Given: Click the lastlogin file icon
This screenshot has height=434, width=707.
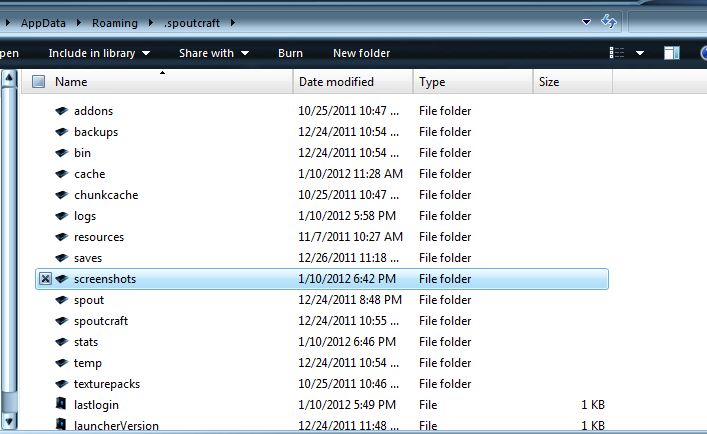Looking at the screenshot, I should (x=61, y=403).
